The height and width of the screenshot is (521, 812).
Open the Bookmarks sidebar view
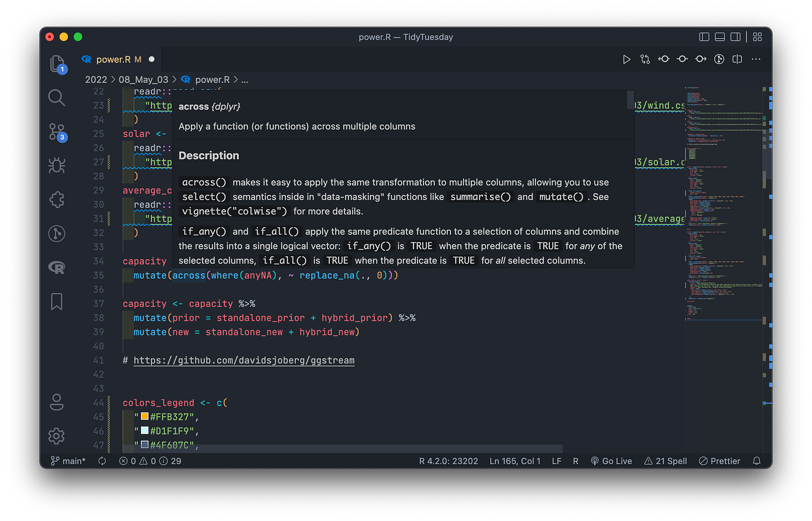coord(56,301)
